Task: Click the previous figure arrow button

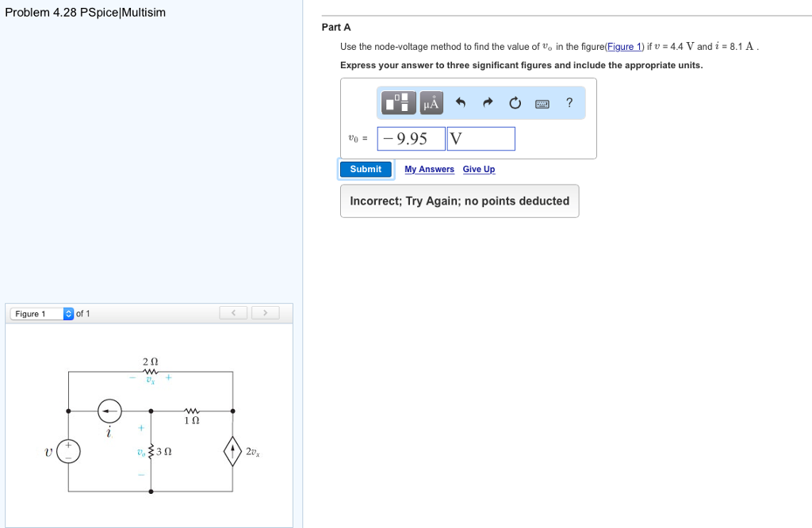Action: tap(233, 313)
